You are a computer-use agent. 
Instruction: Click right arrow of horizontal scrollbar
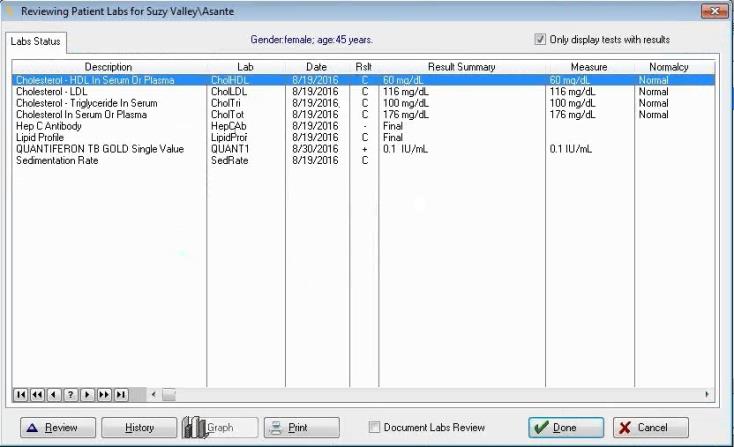(707, 395)
